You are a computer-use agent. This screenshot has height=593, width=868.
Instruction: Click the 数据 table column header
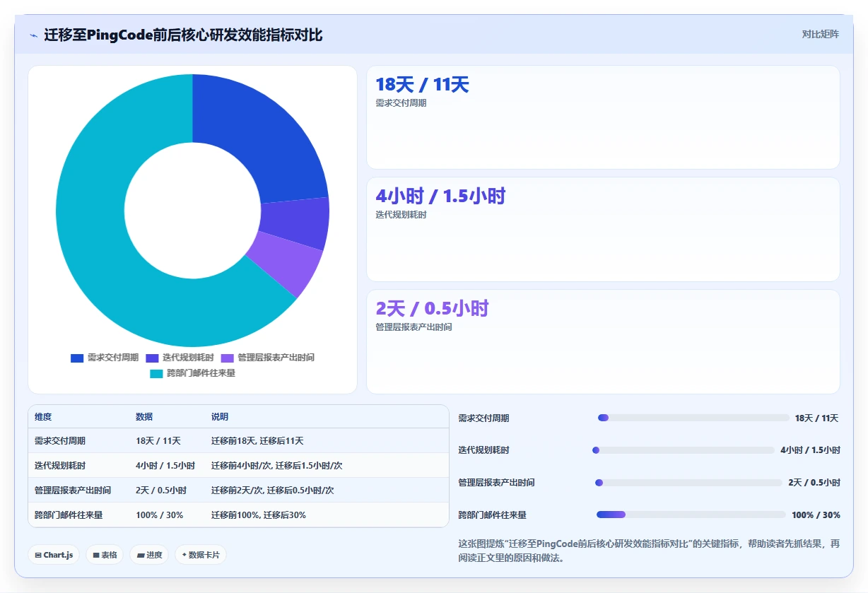[144, 417]
